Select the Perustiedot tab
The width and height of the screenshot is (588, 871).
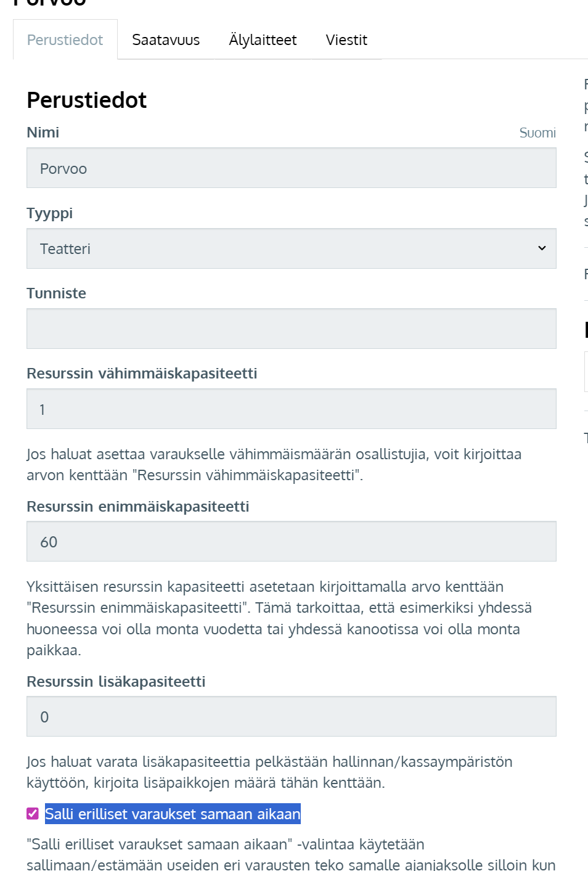[x=65, y=40]
